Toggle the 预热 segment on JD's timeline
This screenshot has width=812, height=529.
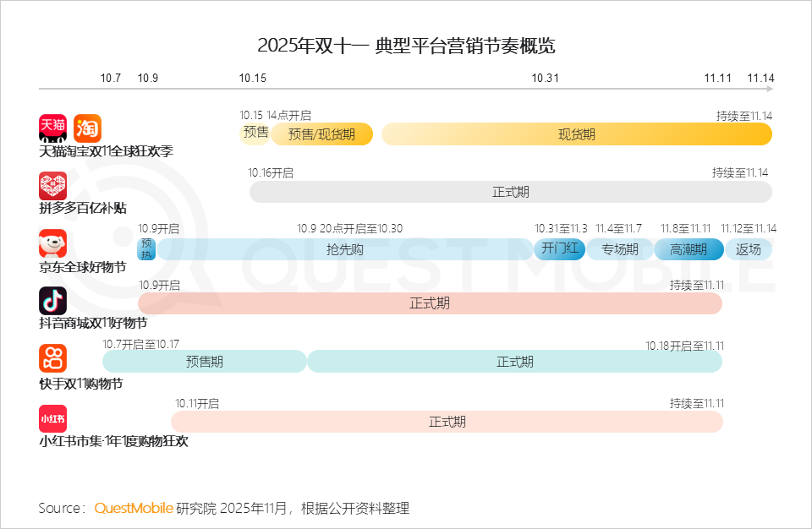point(146,248)
